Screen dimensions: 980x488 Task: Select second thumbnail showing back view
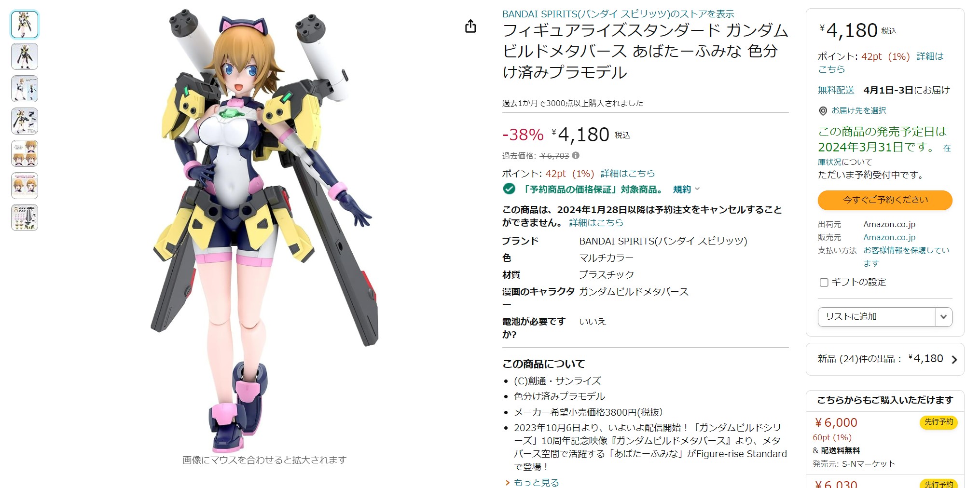(25, 57)
